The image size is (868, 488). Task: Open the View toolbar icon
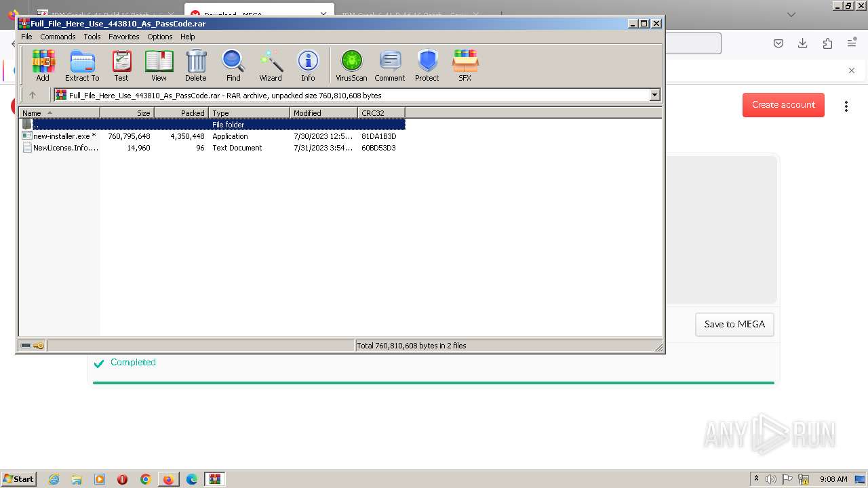(159, 66)
